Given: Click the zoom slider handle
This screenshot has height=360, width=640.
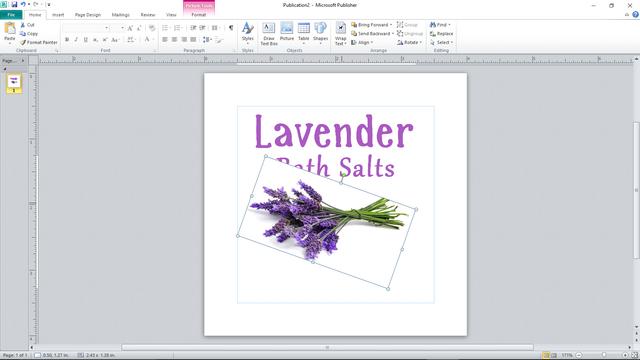Looking at the screenshot, I should [604, 356].
